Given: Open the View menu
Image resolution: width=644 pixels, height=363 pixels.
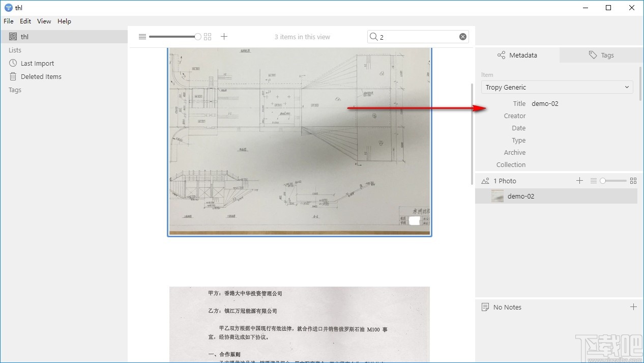Looking at the screenshot, I should (x=43, y=21).
